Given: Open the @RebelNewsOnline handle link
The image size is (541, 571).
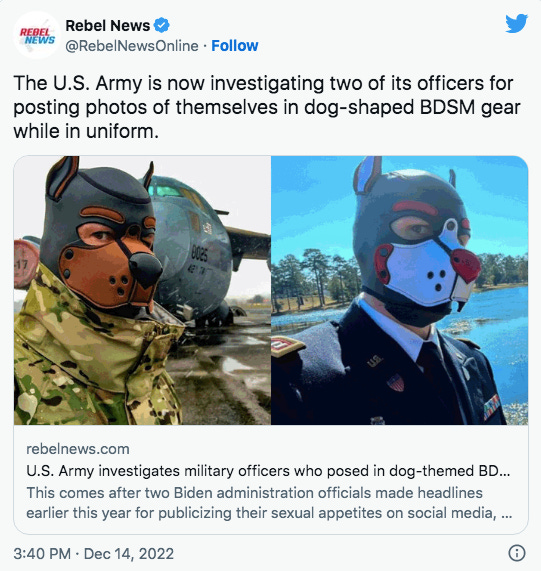Looking at the screenshot, I should click(x=132, y=46).
